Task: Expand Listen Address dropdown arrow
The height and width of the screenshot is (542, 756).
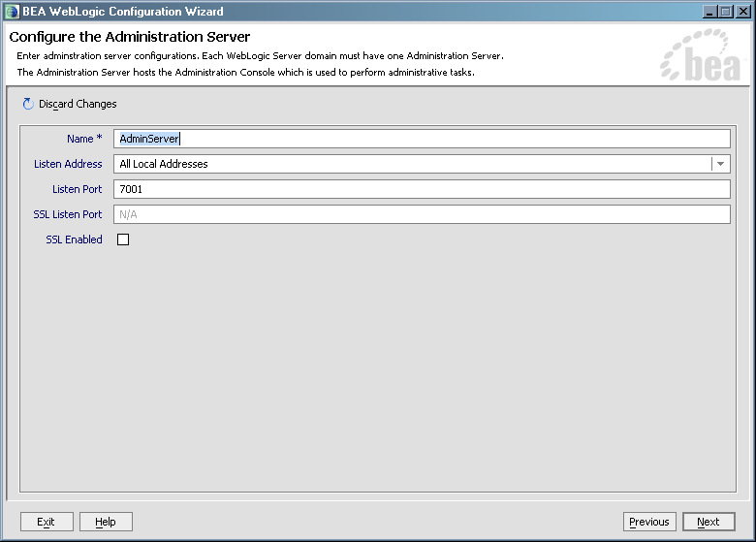Action: coord(720,164)
